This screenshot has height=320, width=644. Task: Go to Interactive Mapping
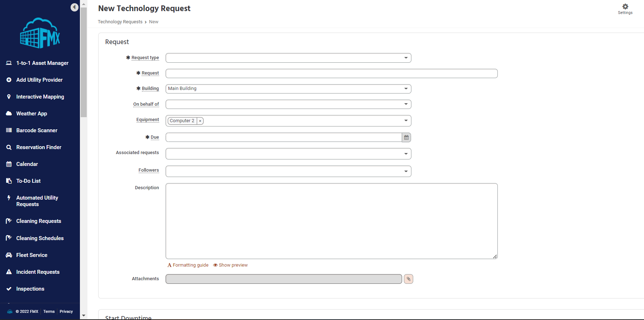[x=40, y=97]
